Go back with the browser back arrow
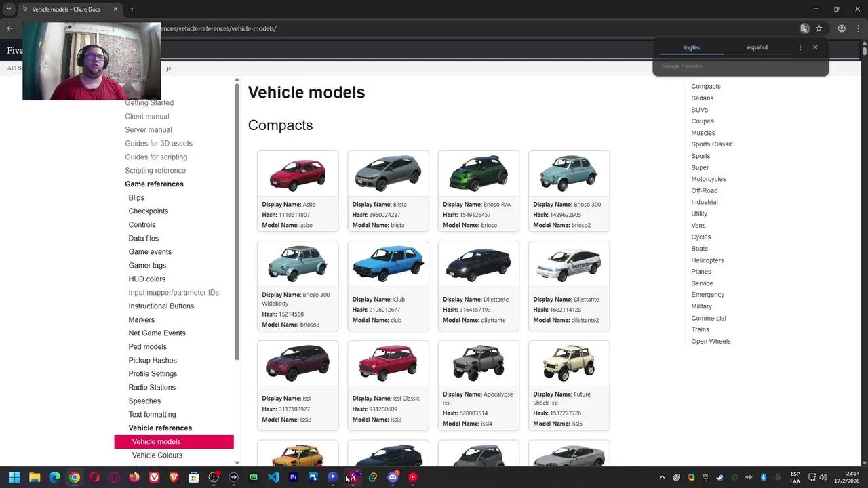 [10, 28]
